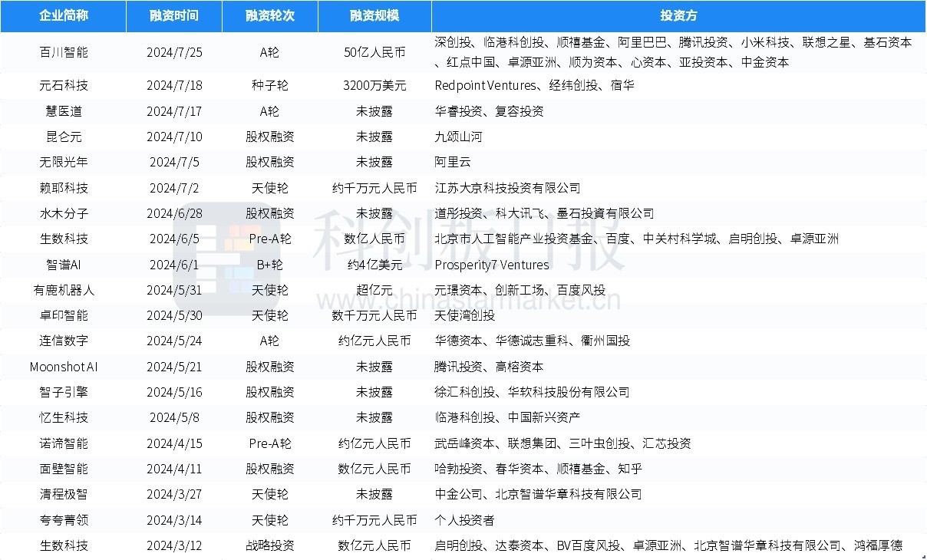Click the 超亿元 amount cell
927x560 pixels.
[374, 290]
